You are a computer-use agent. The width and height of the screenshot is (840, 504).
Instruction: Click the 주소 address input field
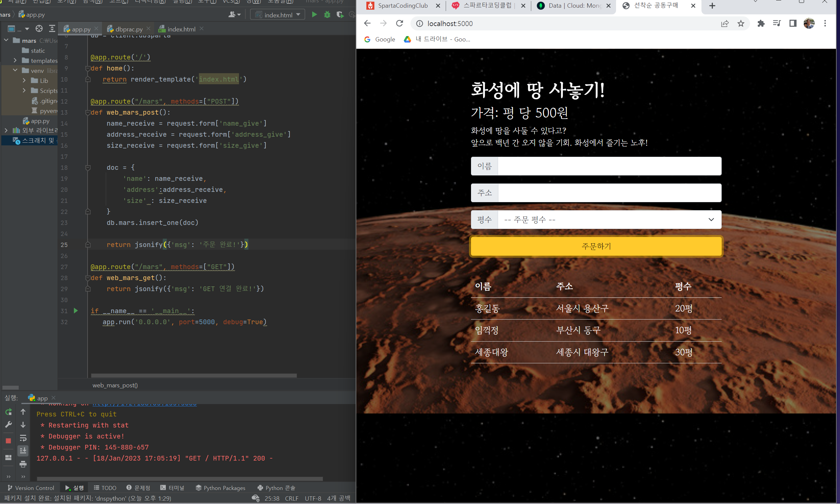click(x=609, y=193)
